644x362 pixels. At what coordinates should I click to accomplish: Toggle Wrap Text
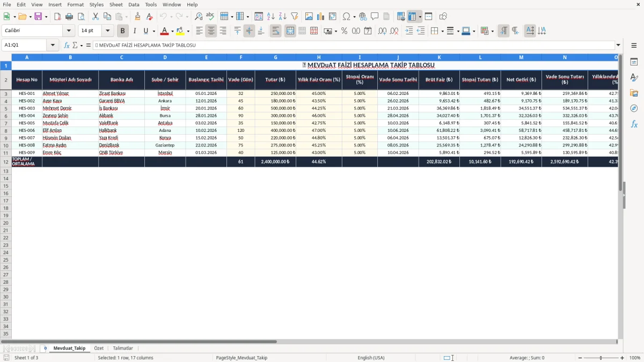[x=275, y=31]
